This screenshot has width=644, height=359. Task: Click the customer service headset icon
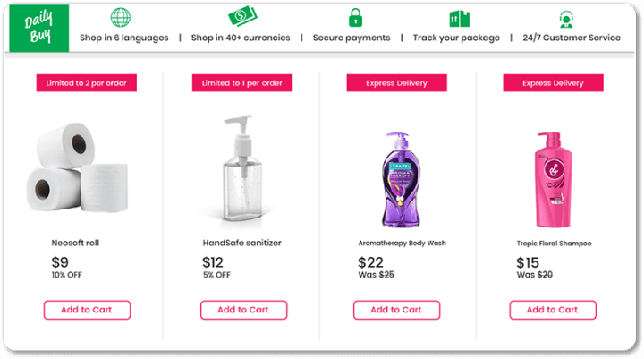tap(566, 18)
